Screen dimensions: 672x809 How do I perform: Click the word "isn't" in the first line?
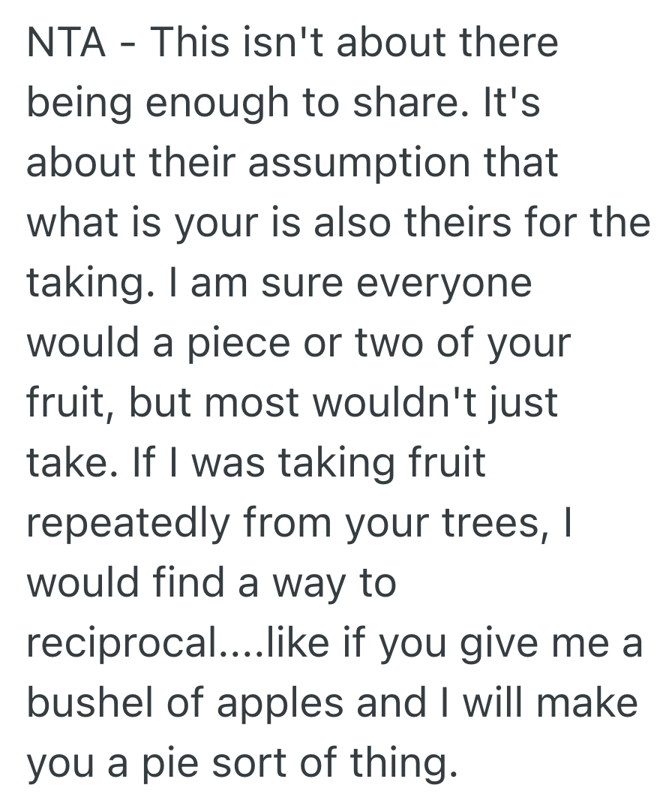(x=289, y=43)
